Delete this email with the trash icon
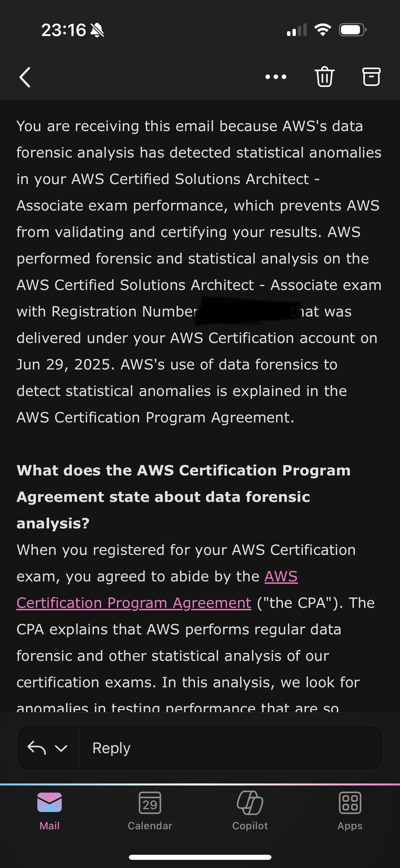Image resolution: width=400 pixels, height=868 pixels. pos(325,77)
